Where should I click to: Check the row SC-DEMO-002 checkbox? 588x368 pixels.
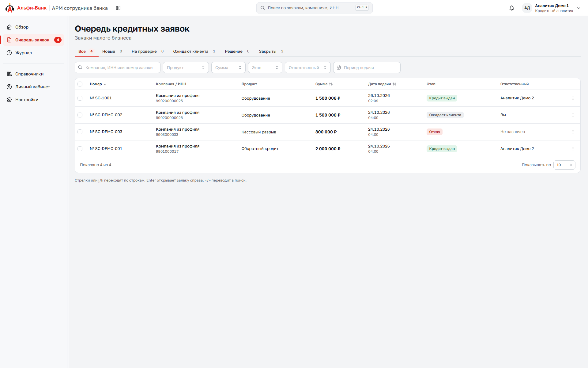click(x=80, y=115)
